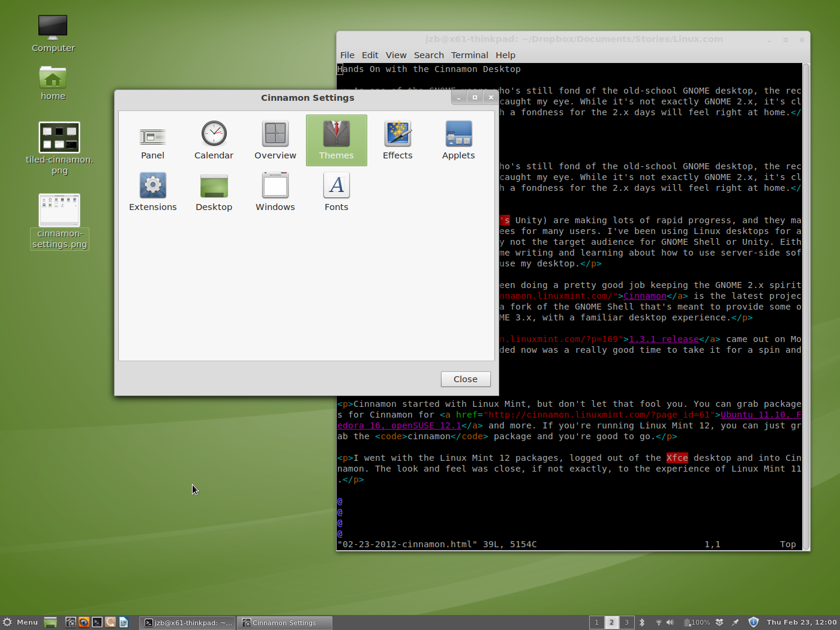Toggle Bluetooth from the system tray
Screen dimensions: 840x630
642,622
